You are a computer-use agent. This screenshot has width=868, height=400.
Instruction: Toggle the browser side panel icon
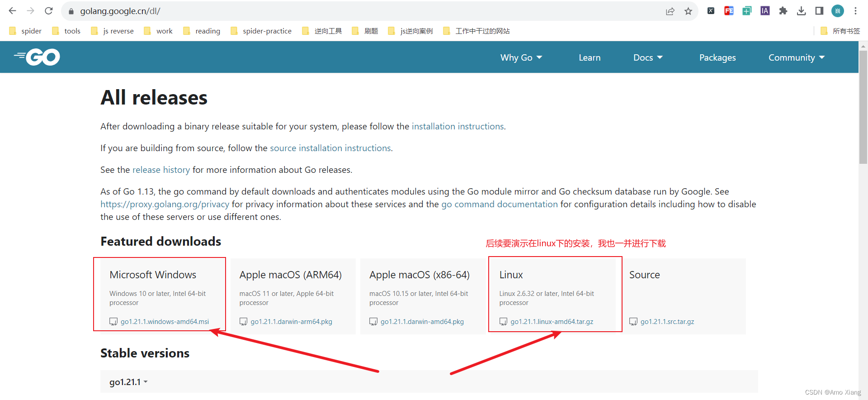click(819, 11)
